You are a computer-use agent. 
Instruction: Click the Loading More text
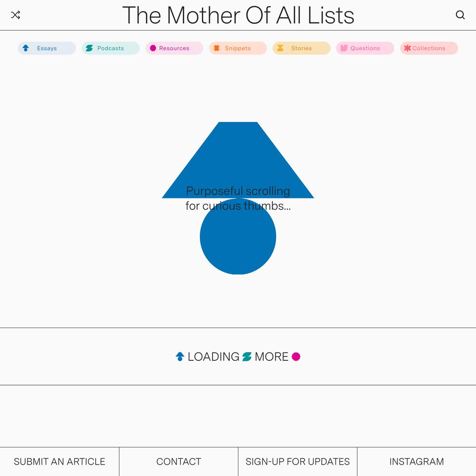coord(238,357)
